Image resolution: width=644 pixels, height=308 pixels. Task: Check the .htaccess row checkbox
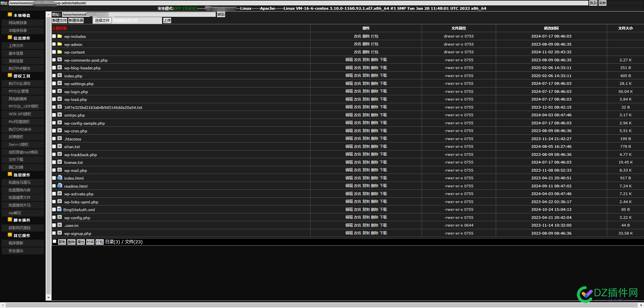(x=54, y=139)
